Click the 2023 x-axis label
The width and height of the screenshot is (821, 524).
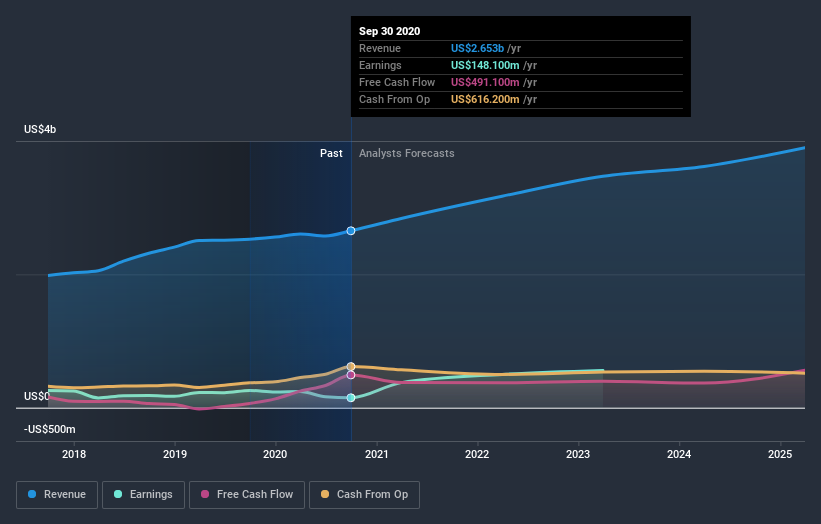pos(578,454)
